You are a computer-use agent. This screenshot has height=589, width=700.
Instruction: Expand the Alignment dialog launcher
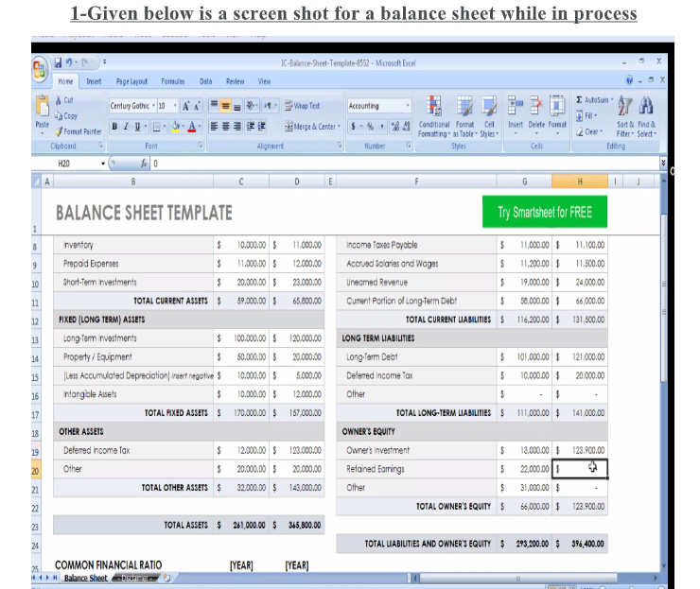click(340, 146)
